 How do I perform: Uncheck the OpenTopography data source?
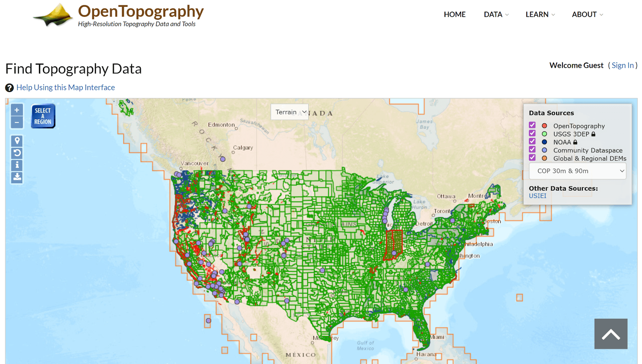click(x=532, y=125)
